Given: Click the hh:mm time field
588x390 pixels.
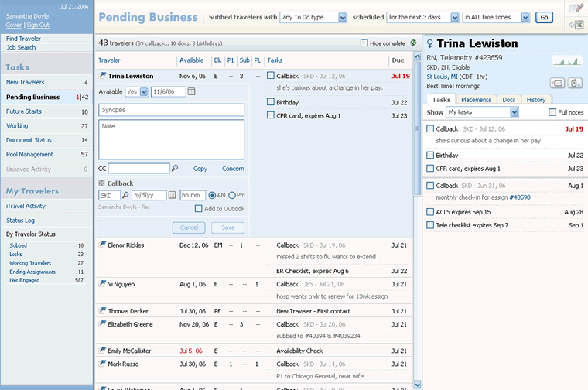Looking at the screenshot, I should pyautogui.click(x=193, y=195).
